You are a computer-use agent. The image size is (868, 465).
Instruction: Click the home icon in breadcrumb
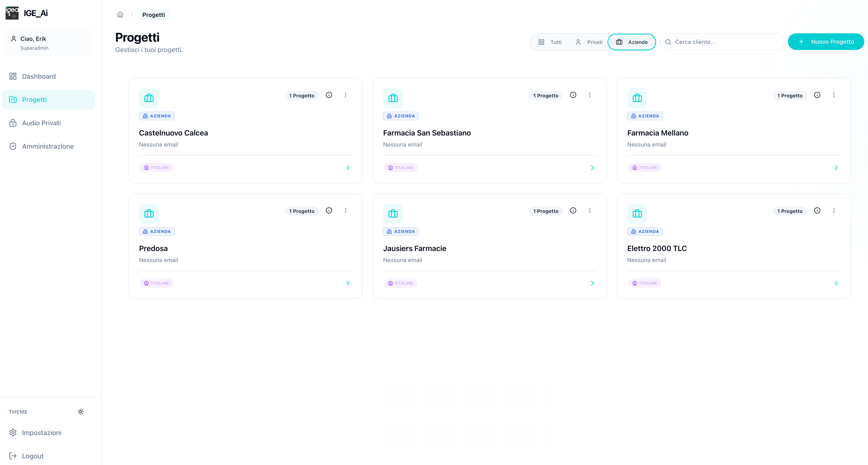(120, 15)
